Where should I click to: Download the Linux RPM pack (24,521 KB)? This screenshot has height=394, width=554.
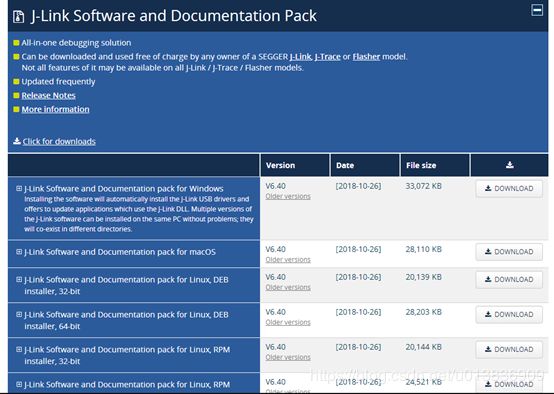tap(509, 384)
